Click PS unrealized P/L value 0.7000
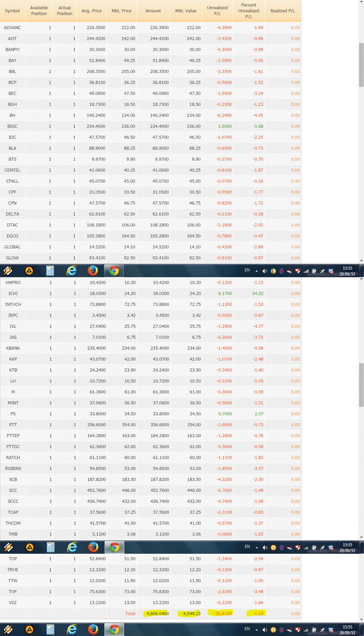This screenshot has width=364, height=636. coord(225,414)
